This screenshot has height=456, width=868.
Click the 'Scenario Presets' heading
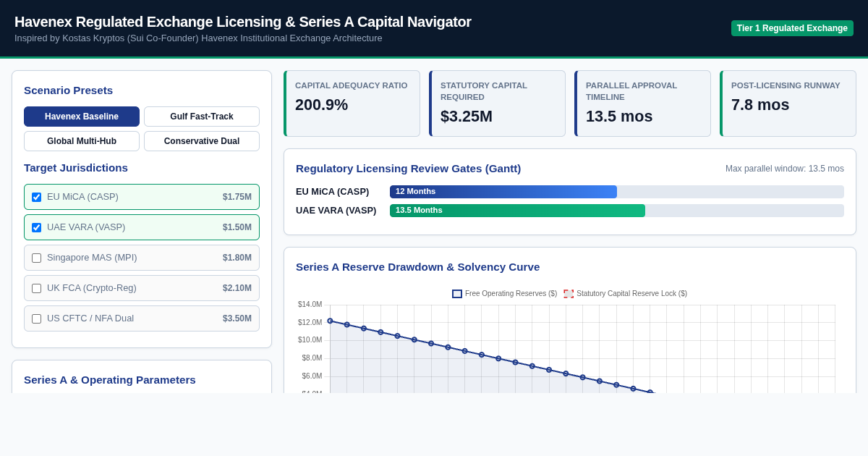point(69,90)
